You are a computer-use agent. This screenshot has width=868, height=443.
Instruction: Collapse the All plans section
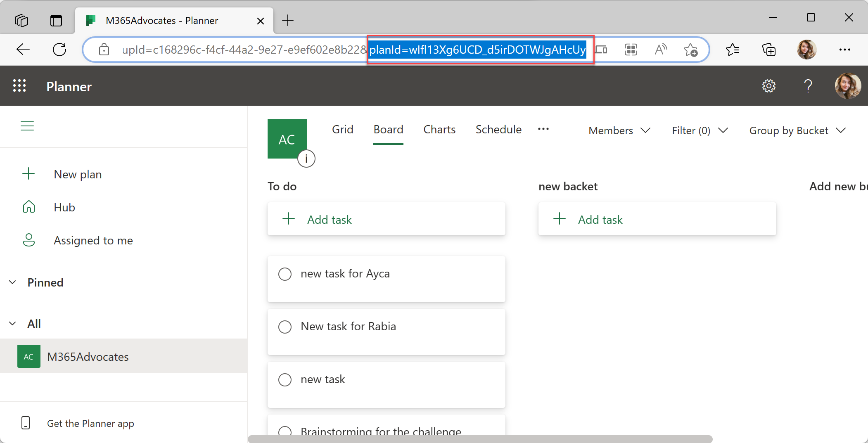pyautogui.click(x=12, y=324)
